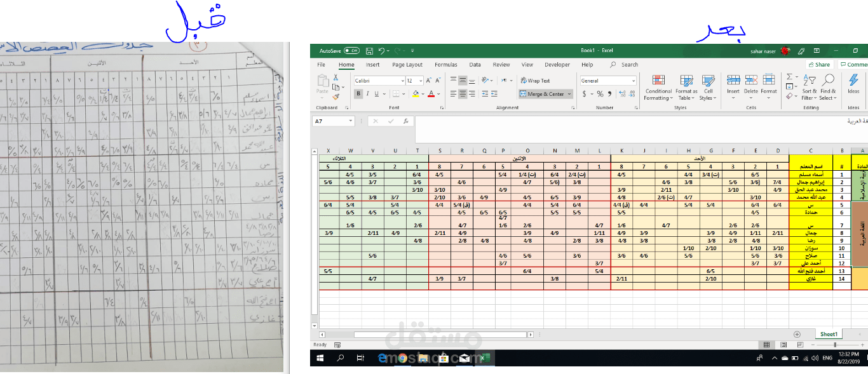Click the AutoSum sigma icon
Screen dimensions: 868x374
pyautogui.click(x=789, y=77)
